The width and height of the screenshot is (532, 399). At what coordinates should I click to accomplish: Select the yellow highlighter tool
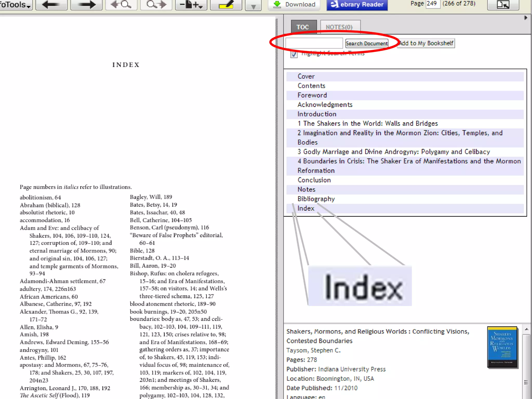click(226, 4)
